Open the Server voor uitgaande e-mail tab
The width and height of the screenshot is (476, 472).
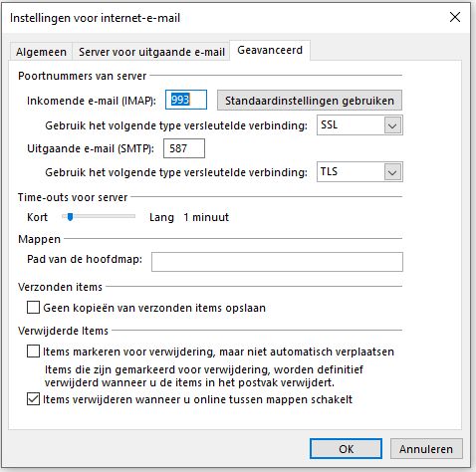pyautogui.click(x=151, y=52)
